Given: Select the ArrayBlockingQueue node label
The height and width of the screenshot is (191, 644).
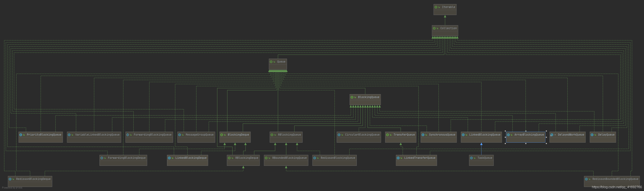Looking at the screenshot, I should [529, 135].
